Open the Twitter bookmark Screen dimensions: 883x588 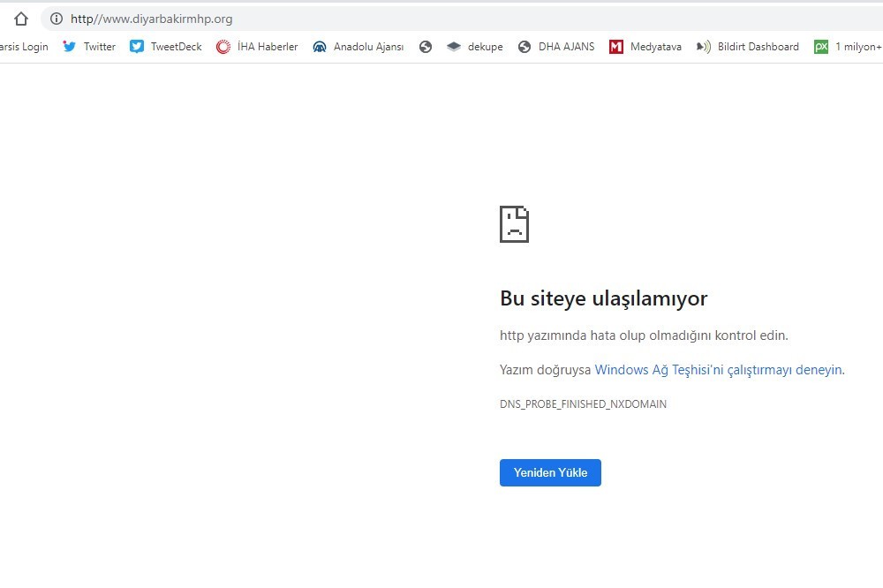[89, 47]
